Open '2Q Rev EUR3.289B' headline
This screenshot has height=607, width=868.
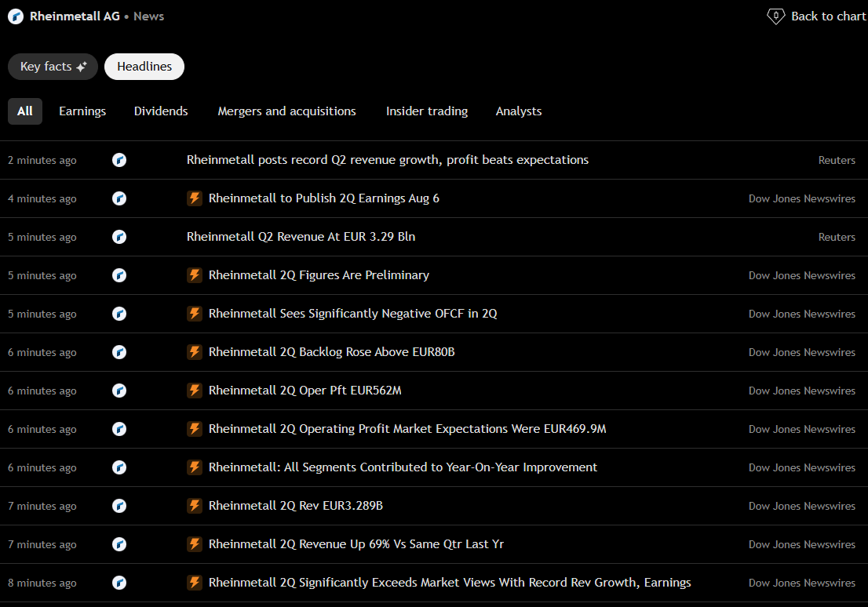click(296, 506)
